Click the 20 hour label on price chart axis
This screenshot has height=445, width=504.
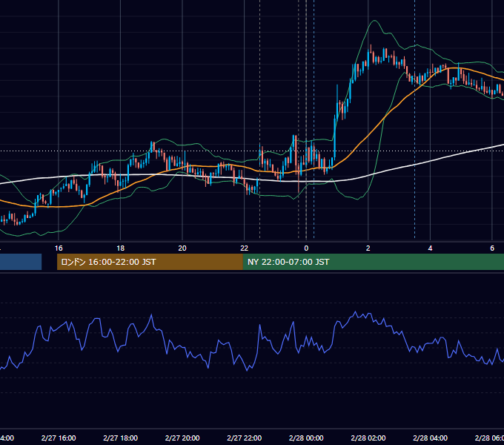182,248
